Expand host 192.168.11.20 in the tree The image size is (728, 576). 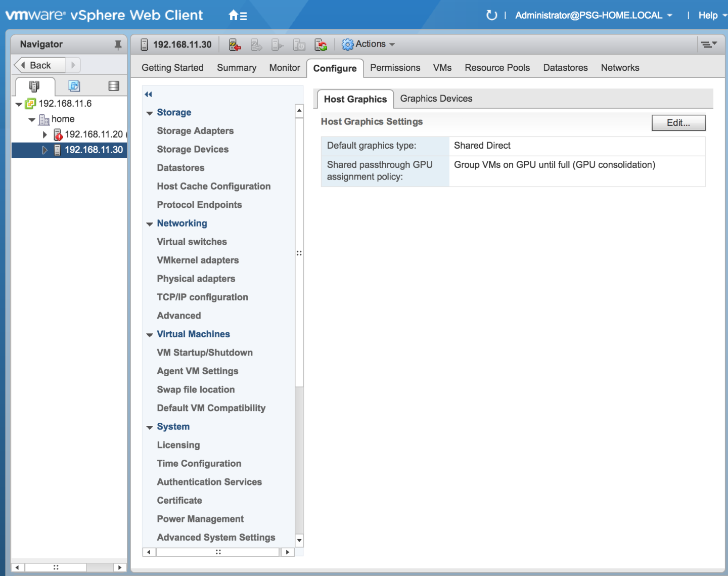(44, 135)
